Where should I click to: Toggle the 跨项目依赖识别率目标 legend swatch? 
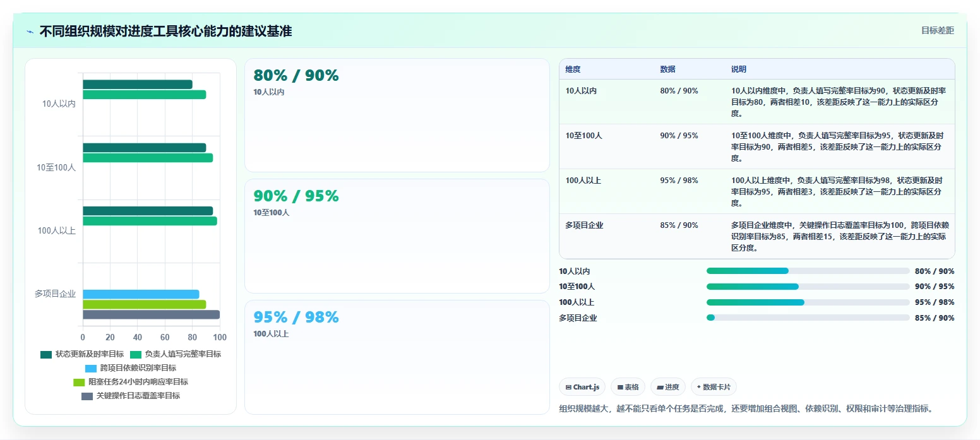click(91, 368)
